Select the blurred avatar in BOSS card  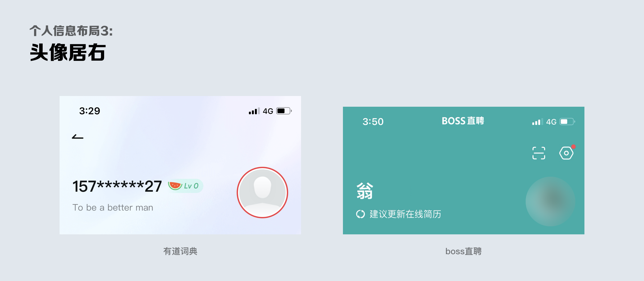(x=550, y=201)
